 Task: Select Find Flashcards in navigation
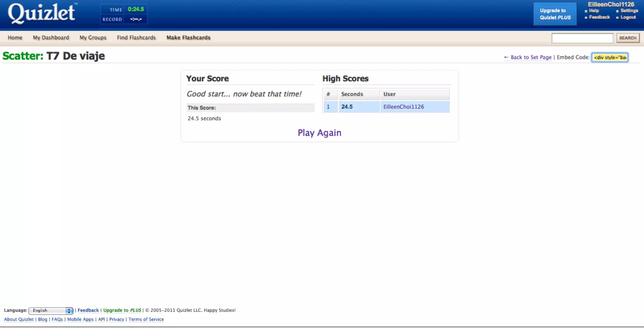click(136, 38)
